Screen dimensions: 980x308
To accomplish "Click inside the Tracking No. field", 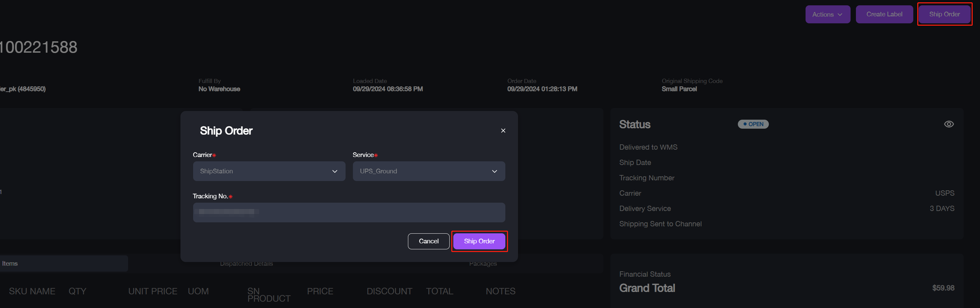I will click(349, 212).
